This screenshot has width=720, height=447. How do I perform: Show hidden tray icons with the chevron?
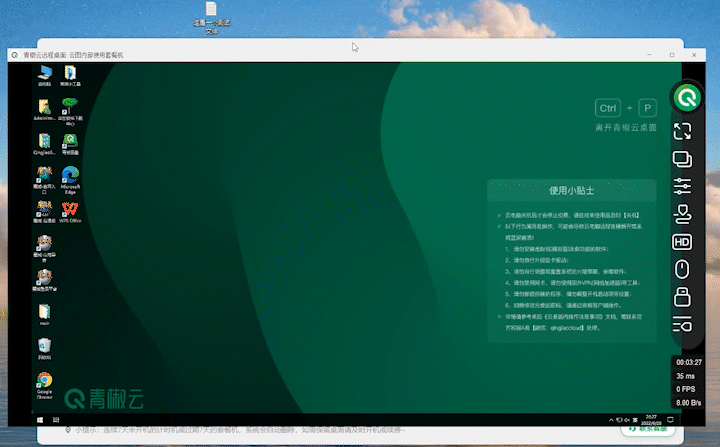pos(611,420)
